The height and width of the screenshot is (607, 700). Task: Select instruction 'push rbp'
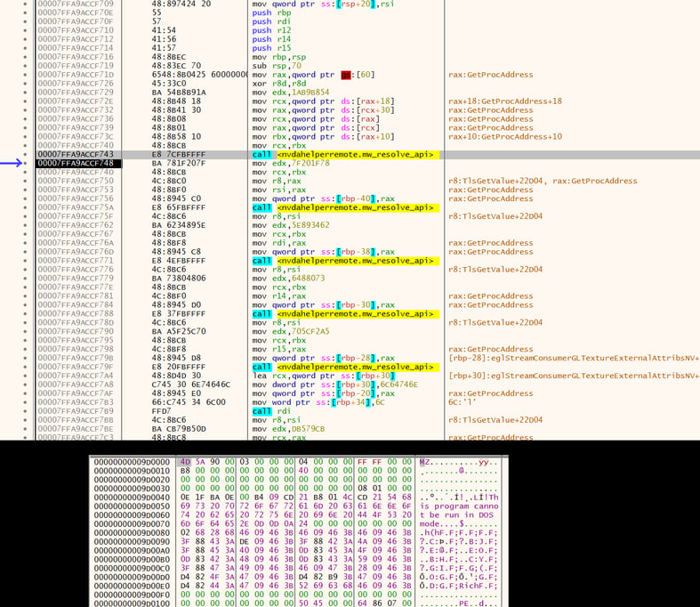click(x=271, y=13)
